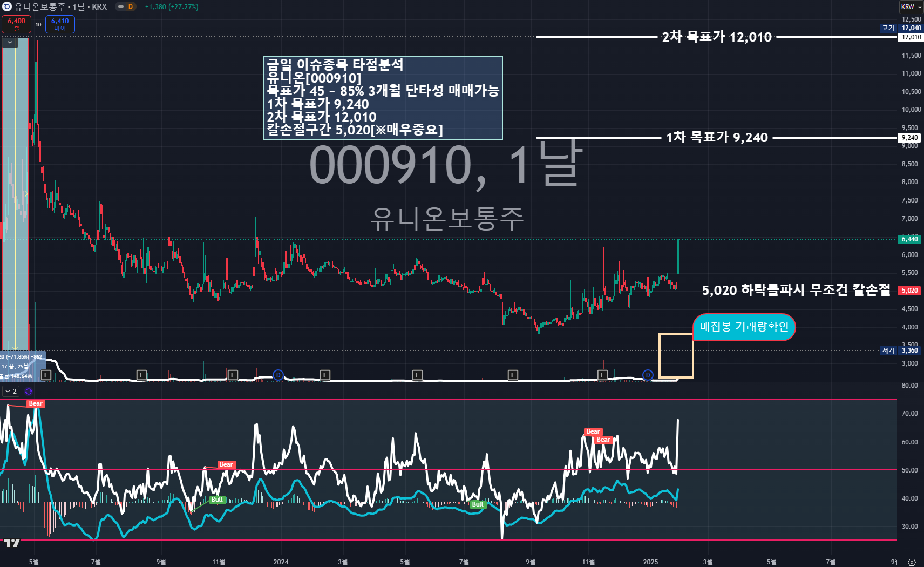924x567 pixels.
Task: Select the 1차 목표가 9,240 line label
Action: tap(717, 138)
